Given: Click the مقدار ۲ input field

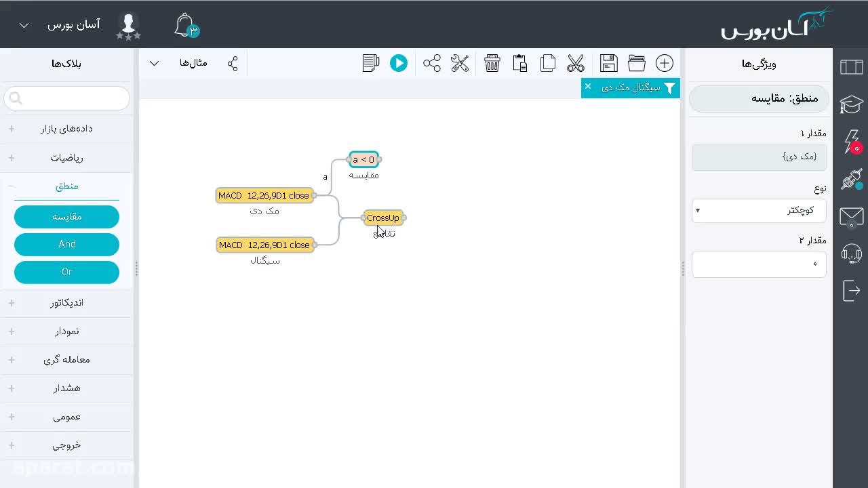Looking at the screenshot, I should tap(759, 264).
